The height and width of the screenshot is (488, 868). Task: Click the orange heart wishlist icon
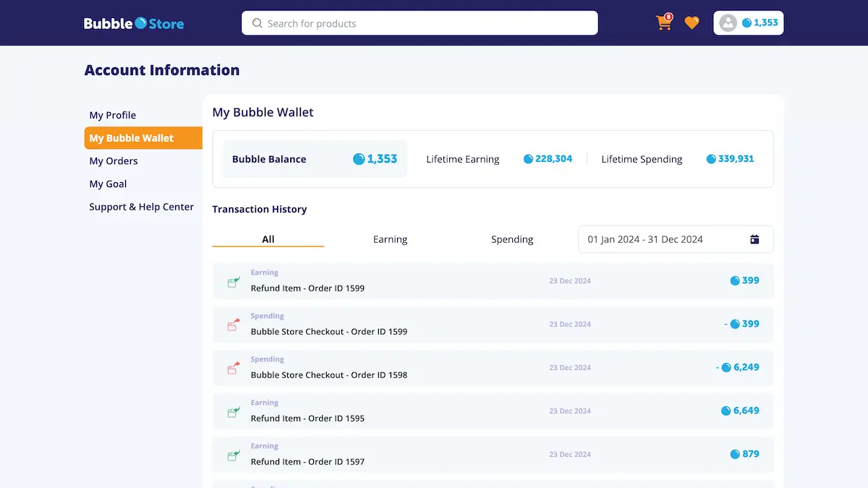click(x=692, y=23)
